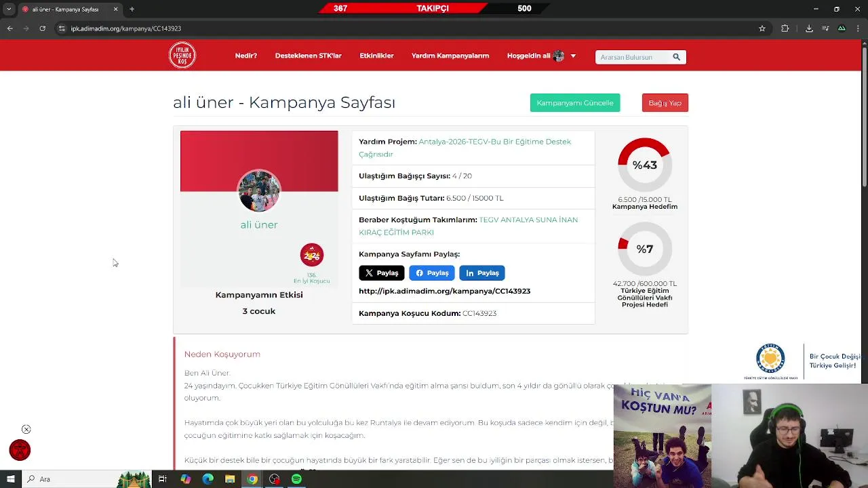Launch Microsoft Edge from the taskbar
The height and width of the screenshot is (488, 868).
tap(208, 479)
